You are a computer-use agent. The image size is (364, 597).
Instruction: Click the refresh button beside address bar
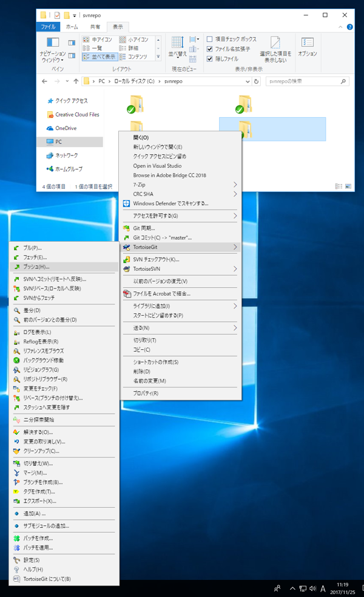click(x=257, y=81)
